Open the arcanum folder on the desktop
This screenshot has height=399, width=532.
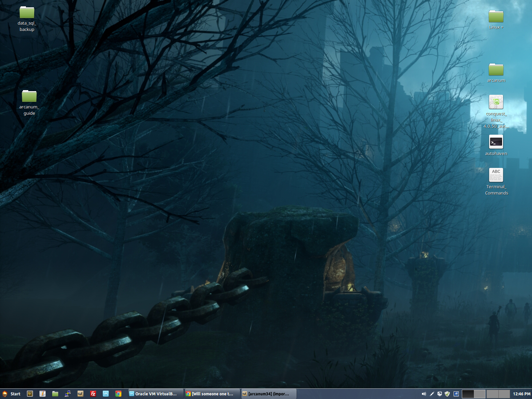click(496, 69)
